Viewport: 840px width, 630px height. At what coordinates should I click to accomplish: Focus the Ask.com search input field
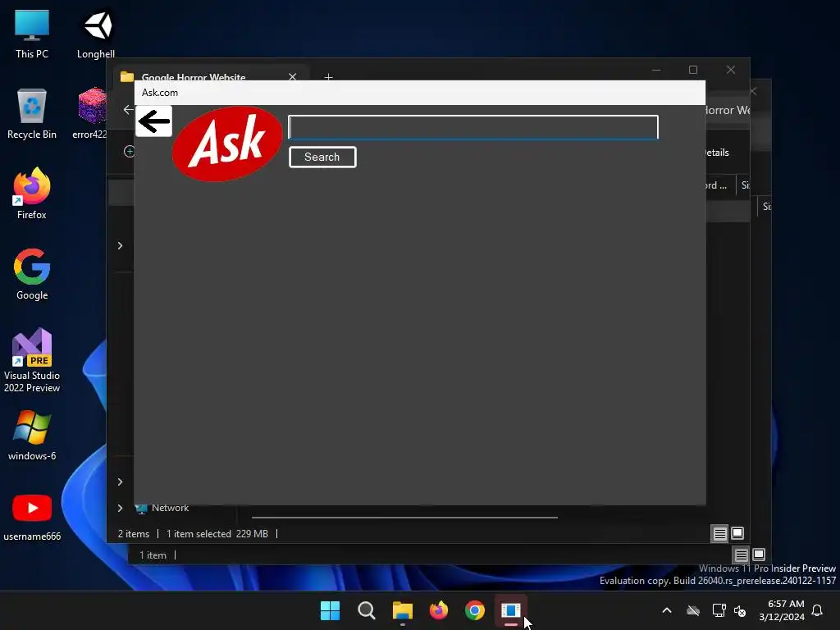click(x=473, y=127)
